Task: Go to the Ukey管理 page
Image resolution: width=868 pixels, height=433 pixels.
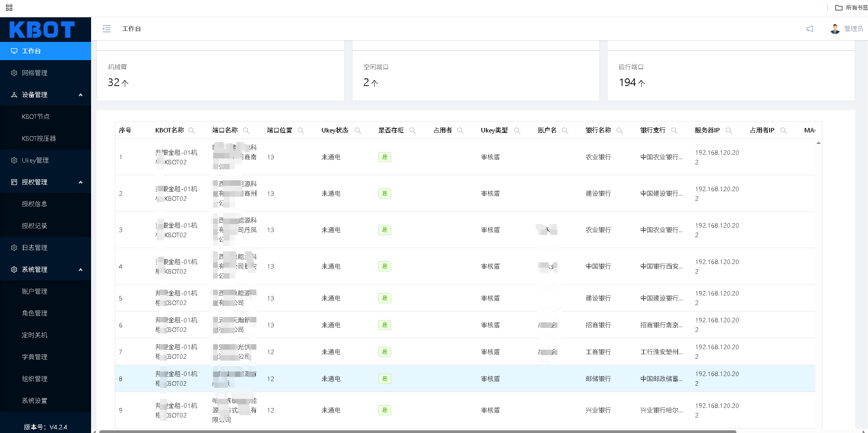Action: point(35,160)
